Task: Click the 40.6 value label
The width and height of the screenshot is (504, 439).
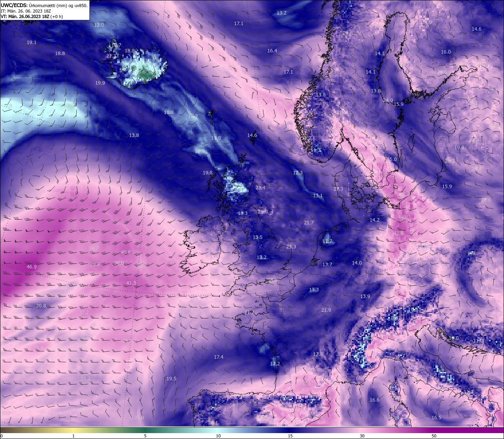Action: point(126,252)
